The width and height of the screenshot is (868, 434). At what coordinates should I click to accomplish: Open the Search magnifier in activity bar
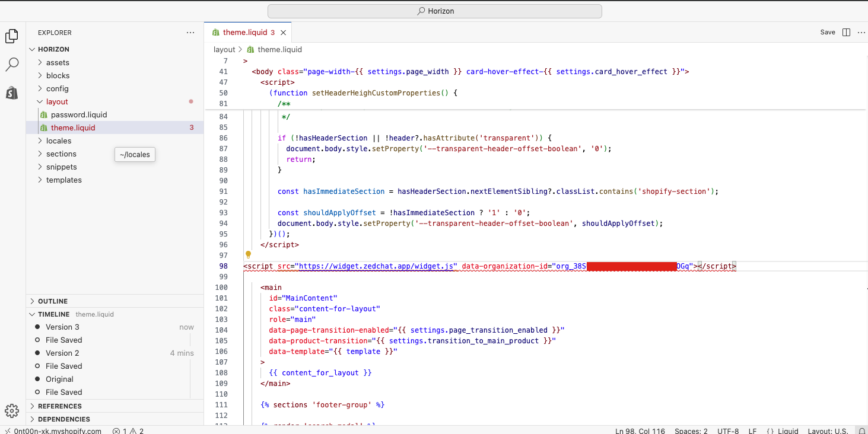point(12,65)
